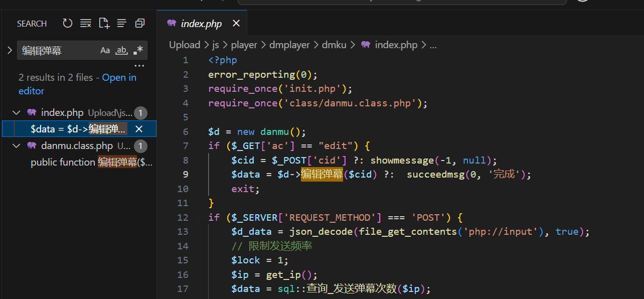Dismiss the selected index.php search match
644x299 pixels.
tap(139, 129)
